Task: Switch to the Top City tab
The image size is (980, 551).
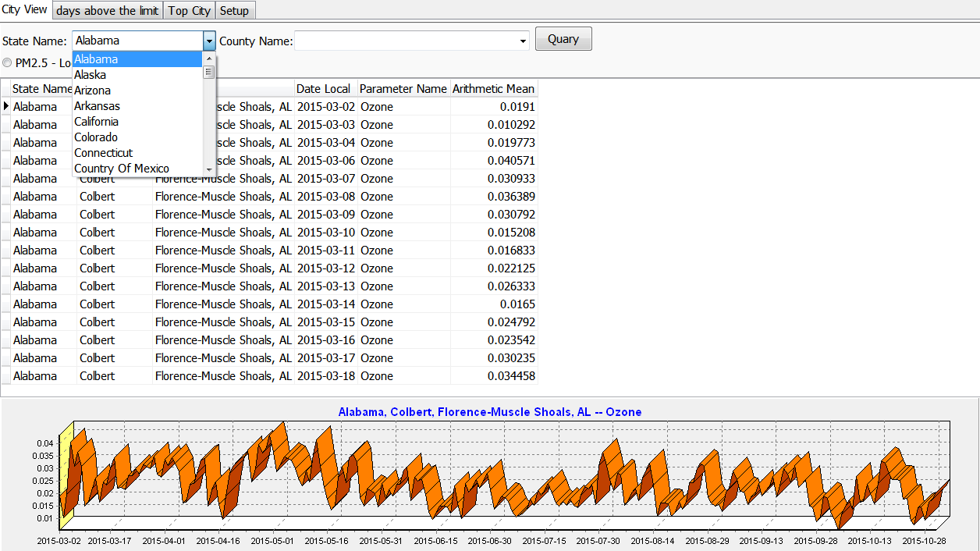Action: 189,10
